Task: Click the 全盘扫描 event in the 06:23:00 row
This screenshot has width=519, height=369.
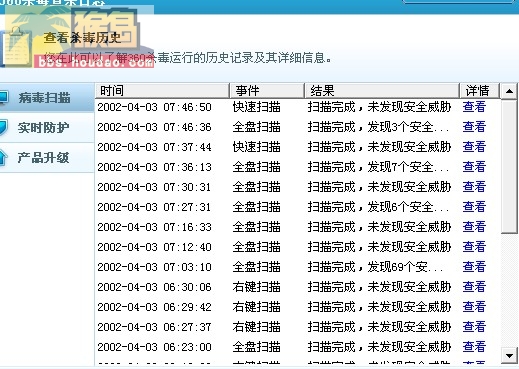Action: coord(256,347)
